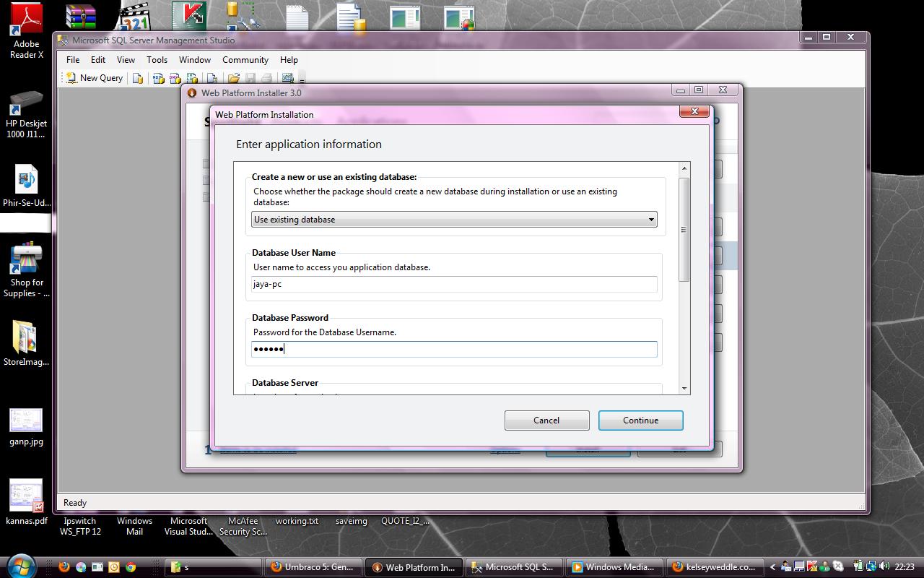Open the Help menu in Management Studio
The image size is (924, 578).
289,60
